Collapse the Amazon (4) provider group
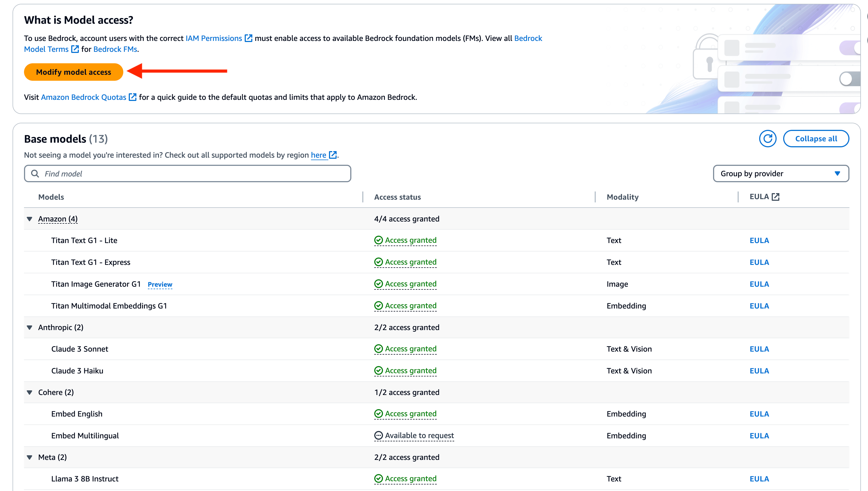The image size is (868, 491). [30, 219]
